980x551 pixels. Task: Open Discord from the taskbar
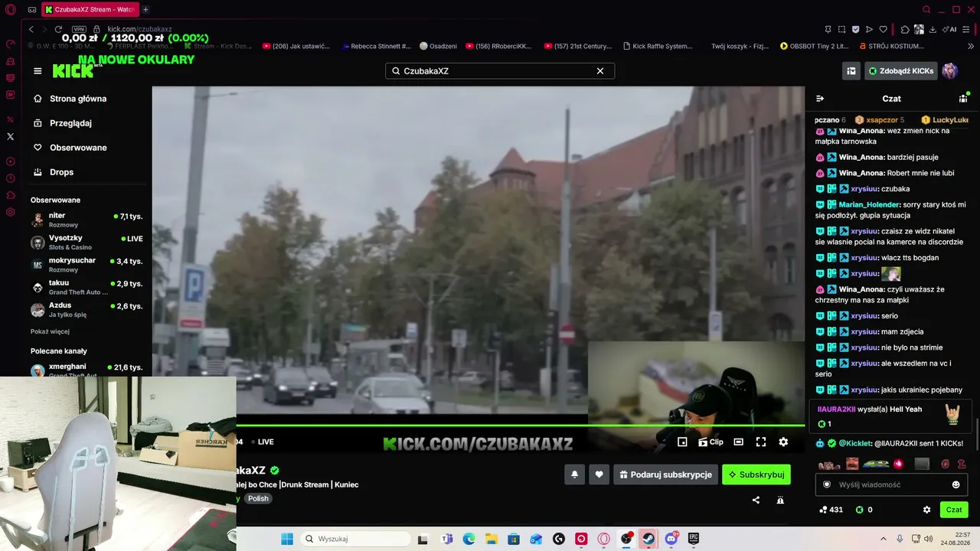[x=672, y=539]
